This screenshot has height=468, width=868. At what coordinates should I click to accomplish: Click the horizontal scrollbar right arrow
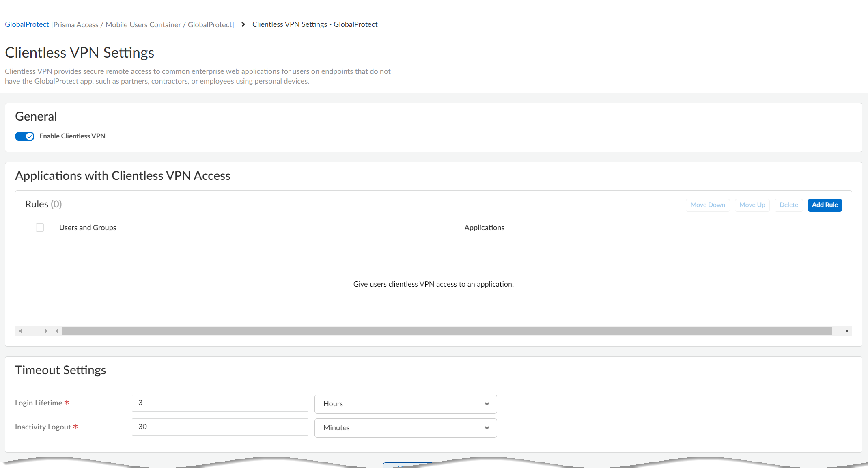[846, 331]
